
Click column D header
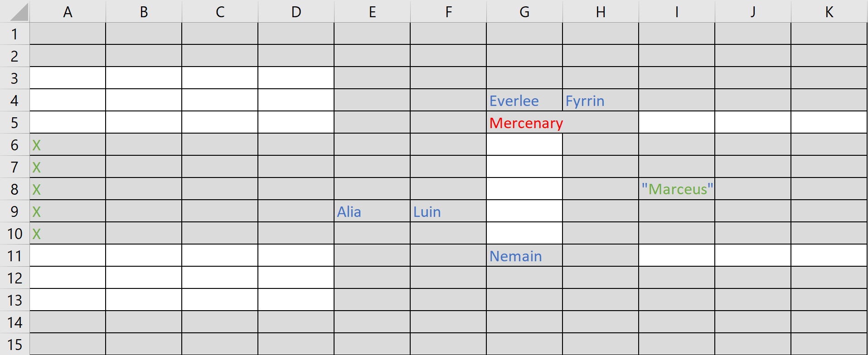point(296,12)
